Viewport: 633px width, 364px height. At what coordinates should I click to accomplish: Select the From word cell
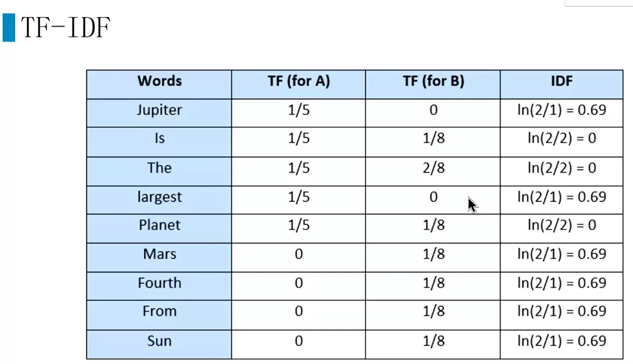(x=159, y=315)
